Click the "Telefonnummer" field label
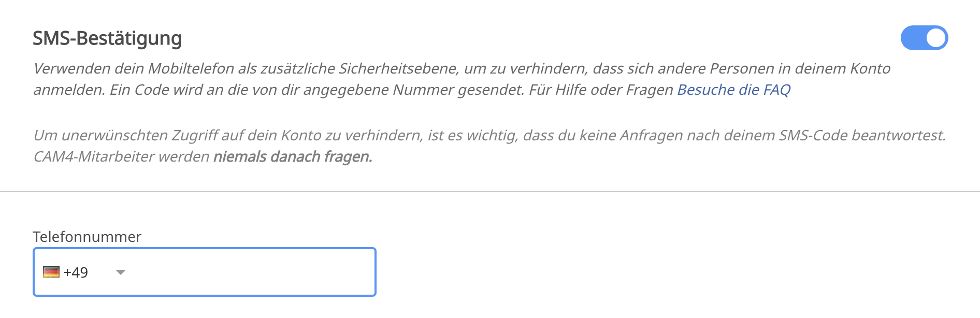Viewport: 980px width, 318px height. point(87,237)
